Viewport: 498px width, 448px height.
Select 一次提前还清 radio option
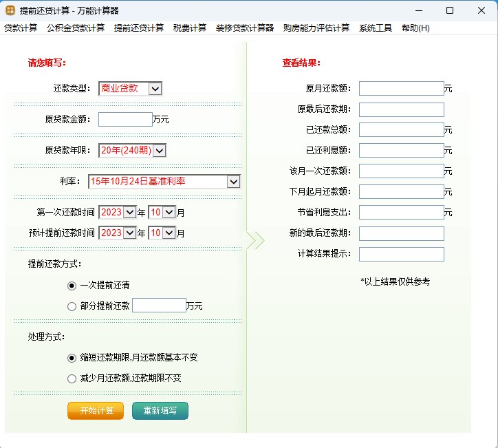click(72, 285)
